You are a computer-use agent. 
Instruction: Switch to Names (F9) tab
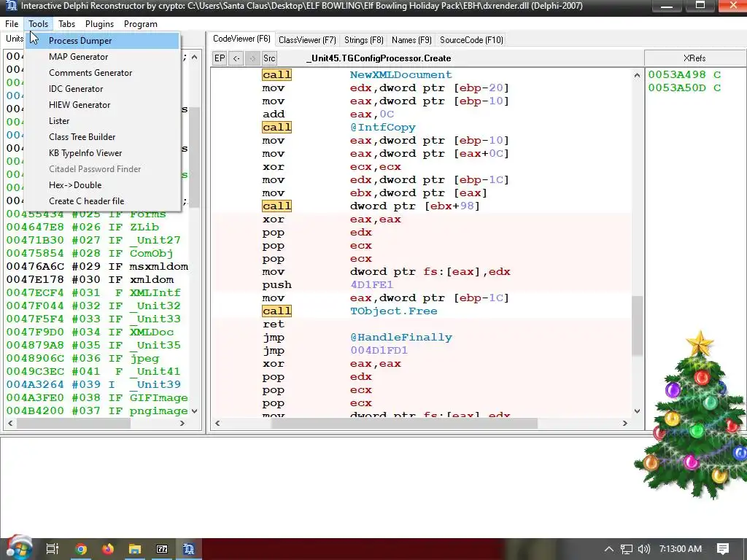pos(411,40)
